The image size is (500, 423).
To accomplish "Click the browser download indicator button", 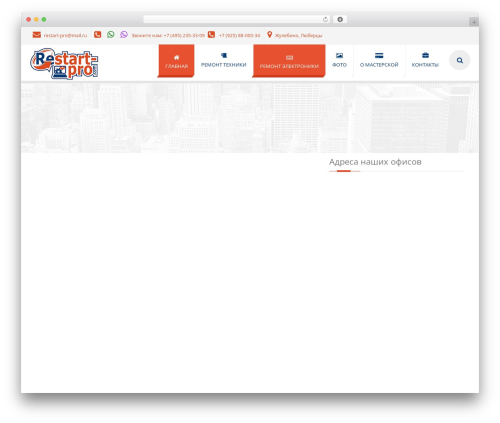I will pos(340,19).
